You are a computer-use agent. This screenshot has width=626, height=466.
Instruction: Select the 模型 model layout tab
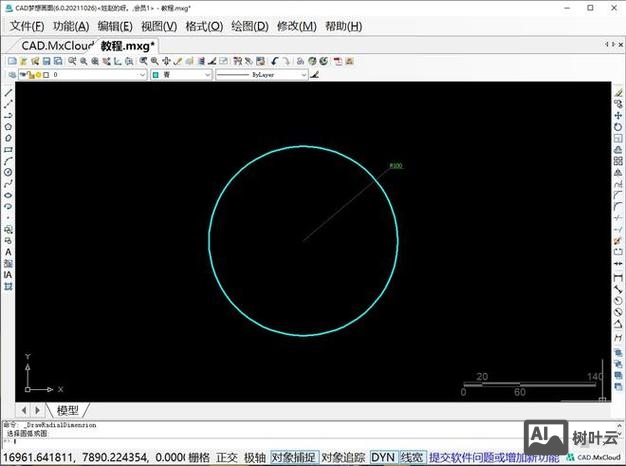click(x=68, y=410)
